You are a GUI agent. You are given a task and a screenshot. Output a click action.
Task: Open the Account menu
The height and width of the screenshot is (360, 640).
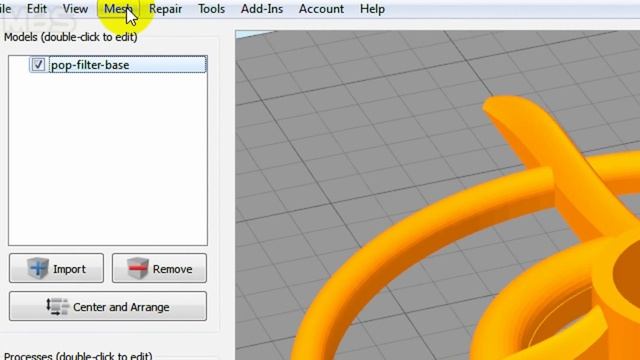(x=321, y=9)
